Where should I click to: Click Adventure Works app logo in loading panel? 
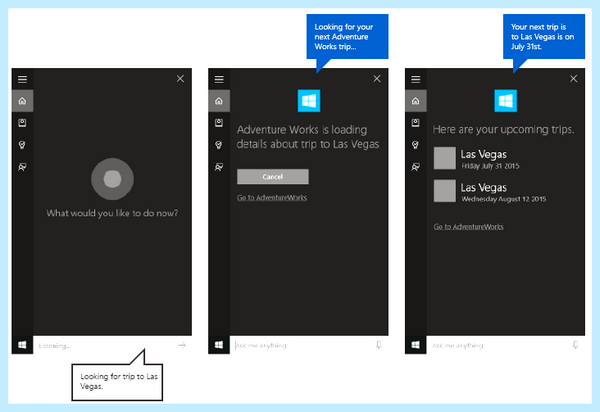(x=309, y=101)
